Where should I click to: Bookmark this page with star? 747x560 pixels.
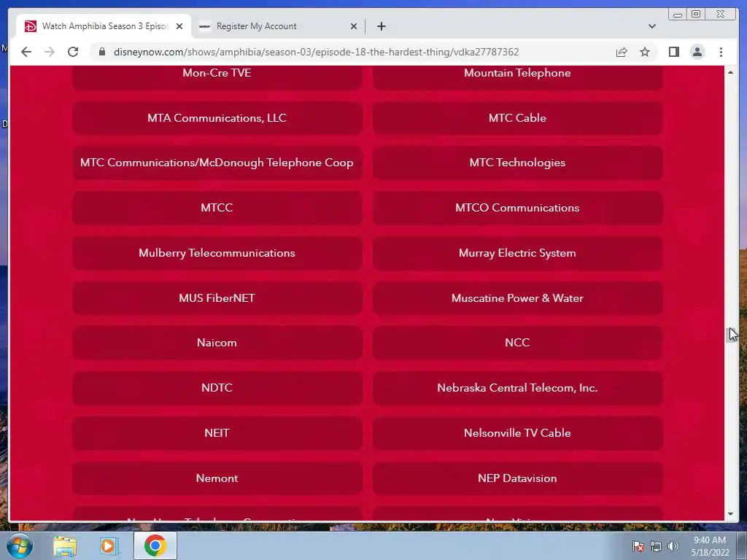[645, 52]
